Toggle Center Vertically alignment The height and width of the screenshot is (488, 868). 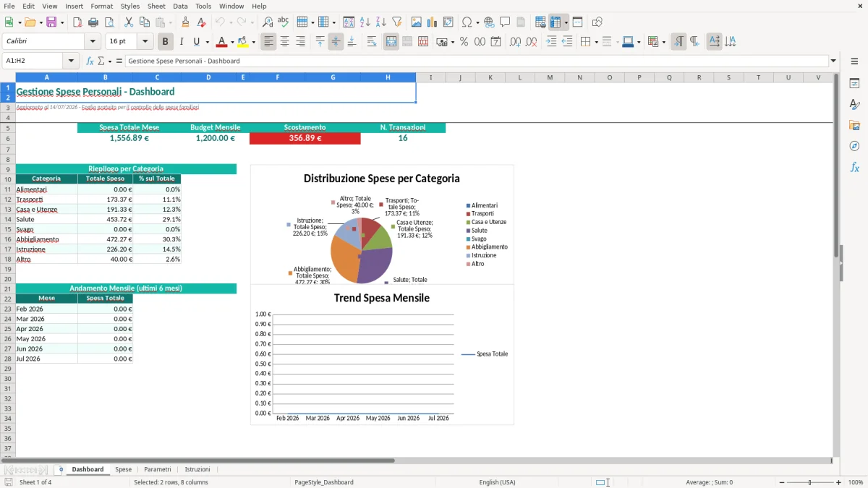[x=336, y=42]
